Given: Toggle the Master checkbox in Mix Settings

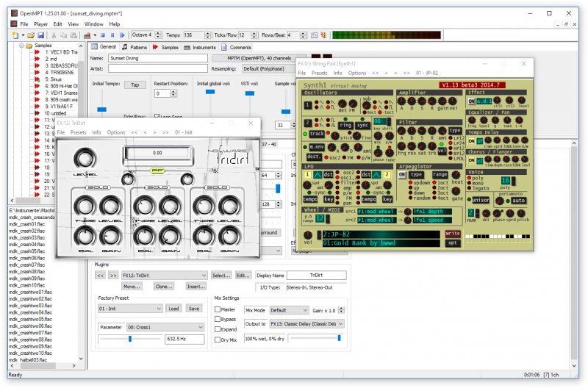Looking at the screenshot, I should (x=218, y=309).
